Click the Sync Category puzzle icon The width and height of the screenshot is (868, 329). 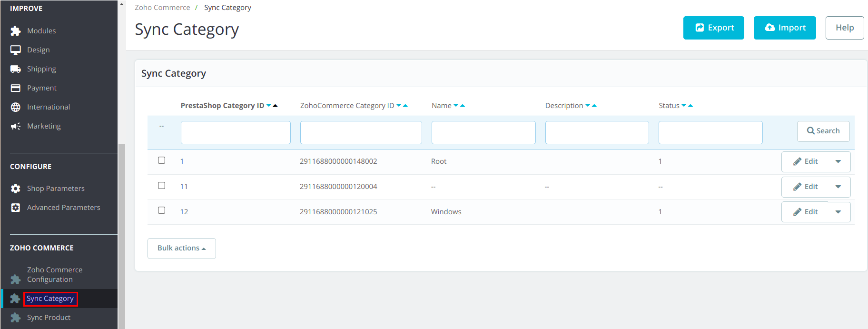[x=15, y=299]
